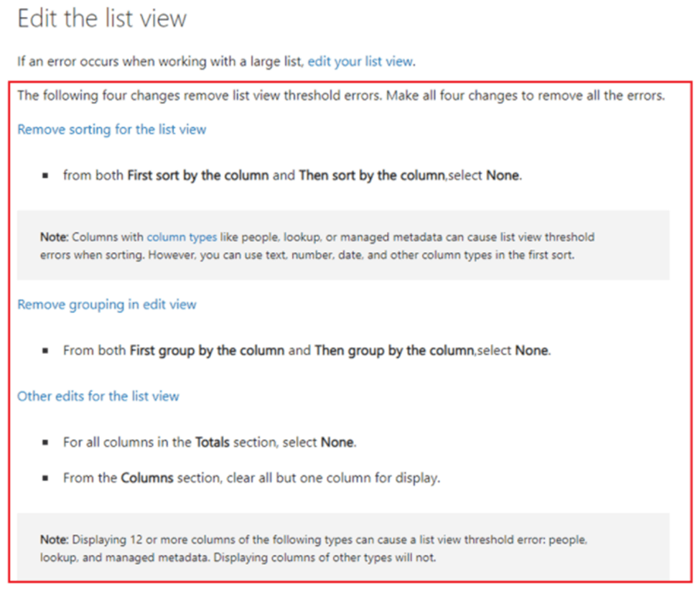The height and width of the screenshot is (591, 700).
Task: Click the note text about 'Displaying 12 or more columns'
Action: (314, 549)
